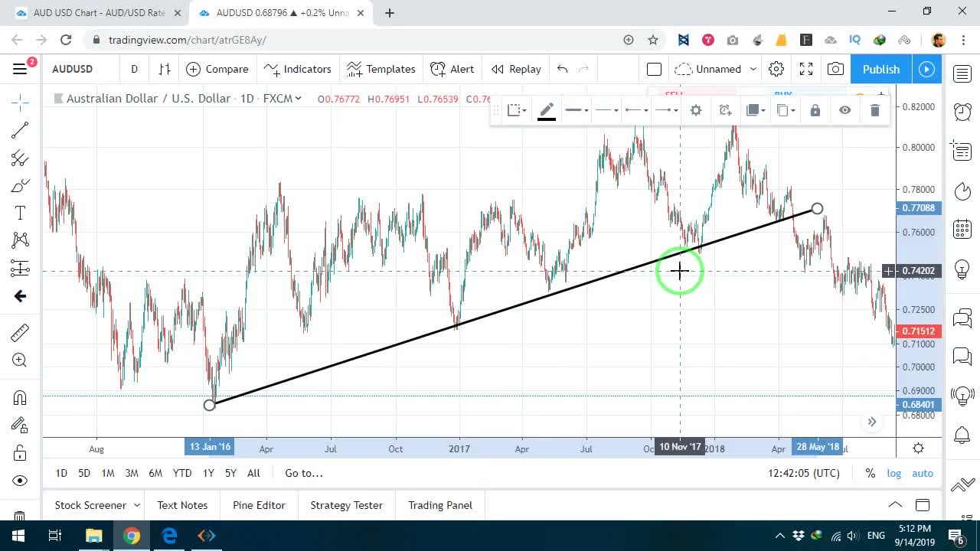Open the Stock Screener panel
The image size is (980, 551).
pos(96,505)
